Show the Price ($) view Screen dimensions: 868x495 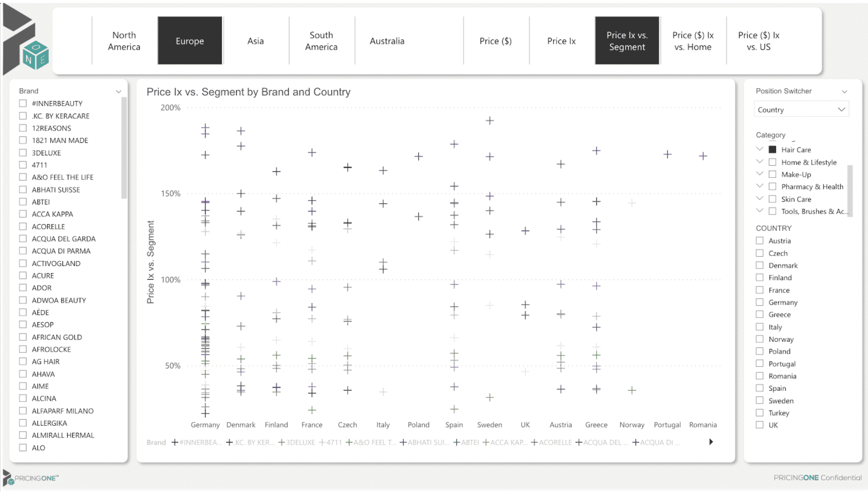(x=496, y=41)
